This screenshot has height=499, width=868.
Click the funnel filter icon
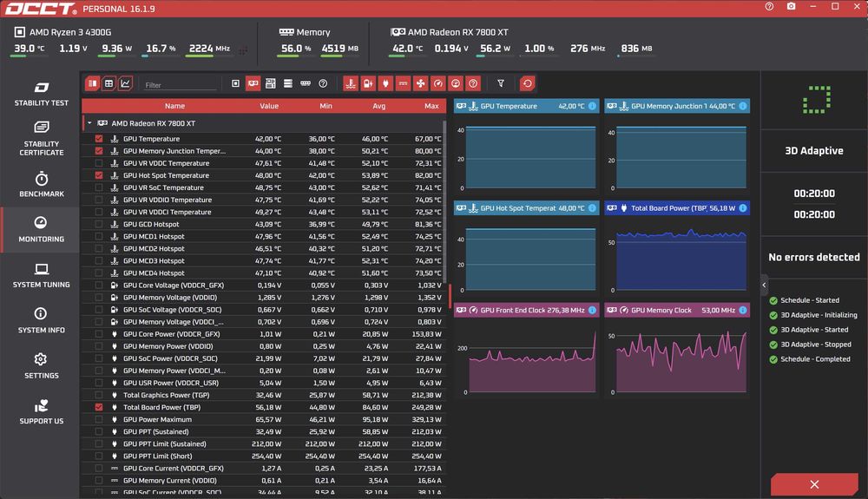(501, 83)
